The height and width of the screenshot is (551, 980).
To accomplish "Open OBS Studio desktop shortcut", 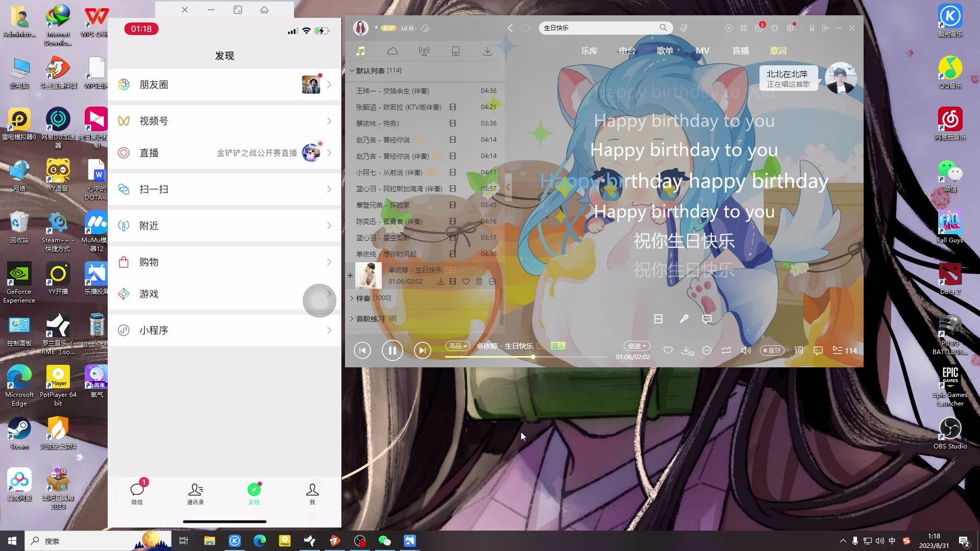I will (950, 433).
